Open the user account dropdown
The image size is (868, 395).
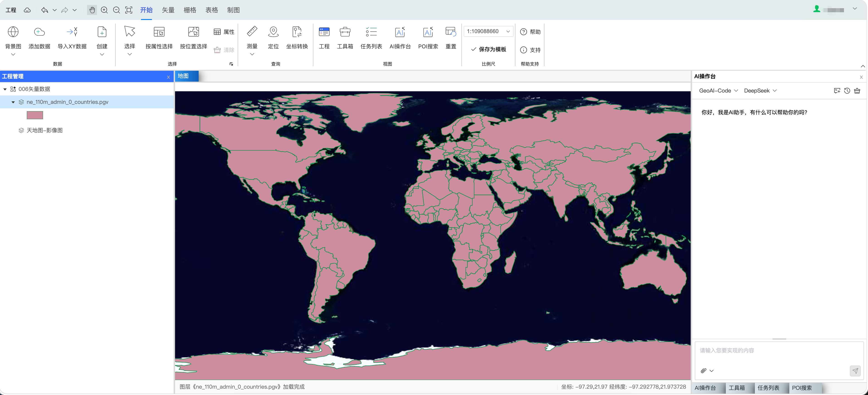click(x=855, y=9)
